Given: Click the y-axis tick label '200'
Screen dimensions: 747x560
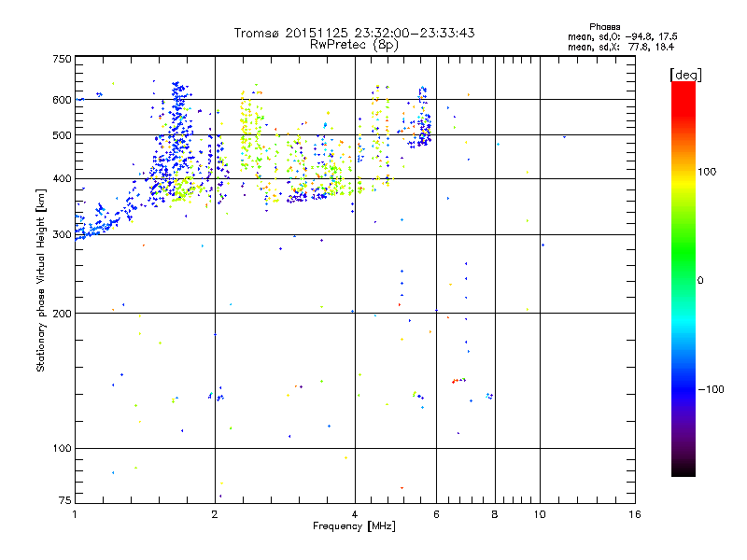Looking at the screenshot, I should [62, 314].
